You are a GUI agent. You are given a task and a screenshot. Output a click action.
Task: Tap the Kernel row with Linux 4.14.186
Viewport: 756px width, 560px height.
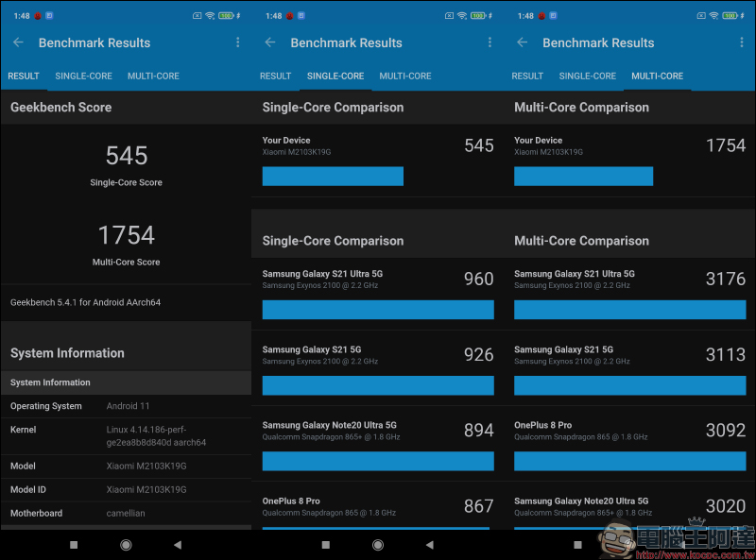click(x=126, y=436)
